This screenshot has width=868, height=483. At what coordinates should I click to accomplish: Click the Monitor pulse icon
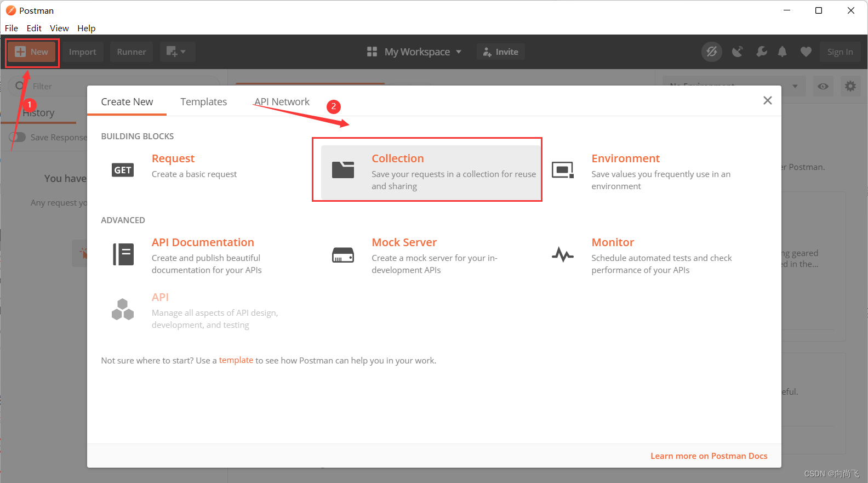pos(563,254)
